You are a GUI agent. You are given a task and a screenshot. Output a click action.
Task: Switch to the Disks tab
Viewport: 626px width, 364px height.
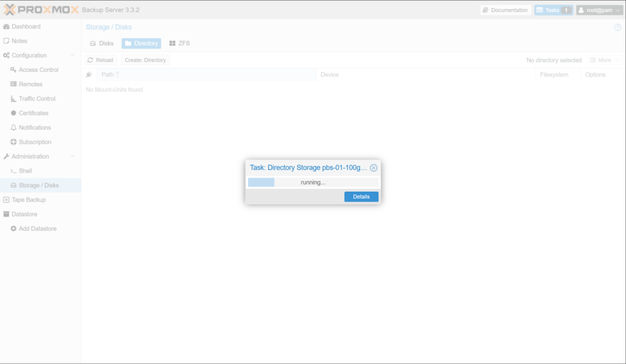101,43
